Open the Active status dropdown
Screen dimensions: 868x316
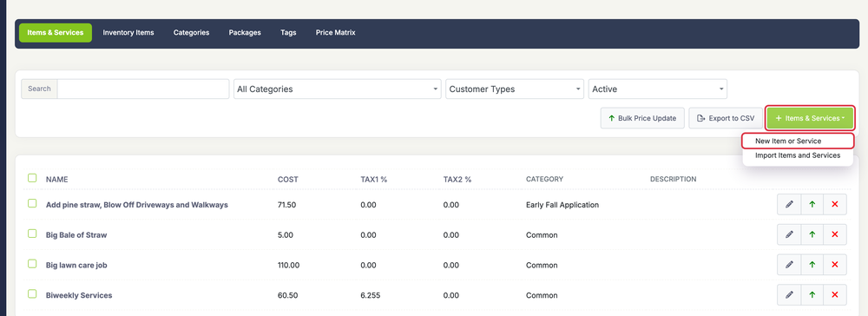click(x=658, y=89)
